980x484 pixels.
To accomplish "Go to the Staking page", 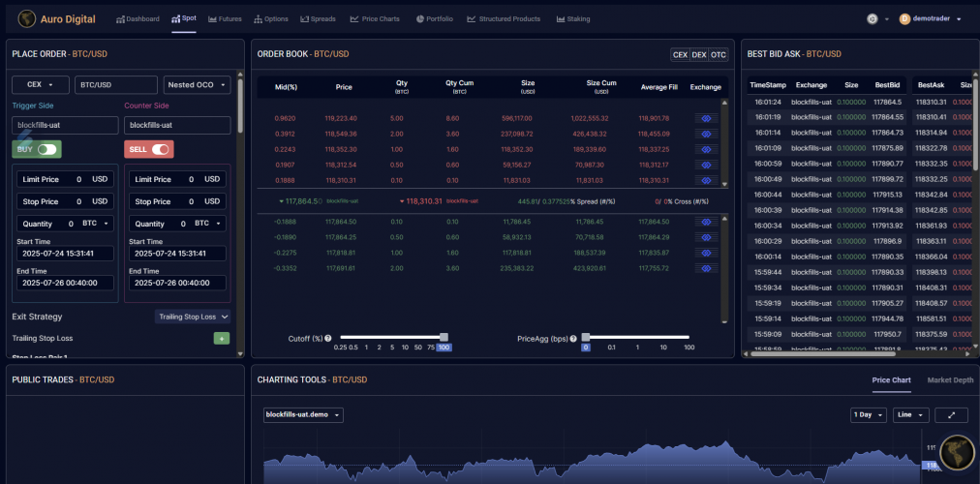I will [x=573, y=19].
